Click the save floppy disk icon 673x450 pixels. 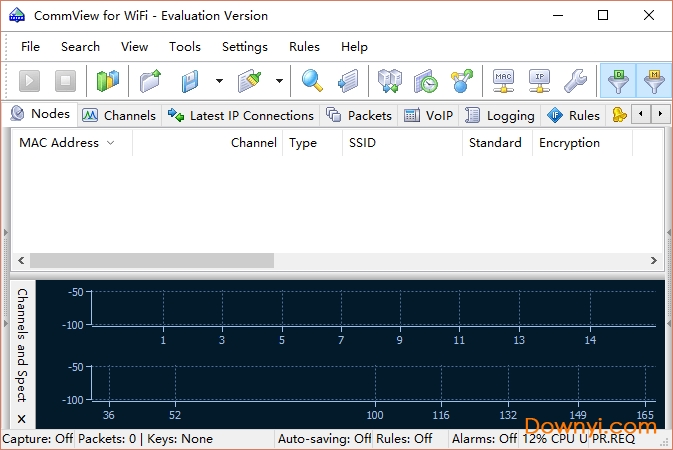click(x=189, y=81)
